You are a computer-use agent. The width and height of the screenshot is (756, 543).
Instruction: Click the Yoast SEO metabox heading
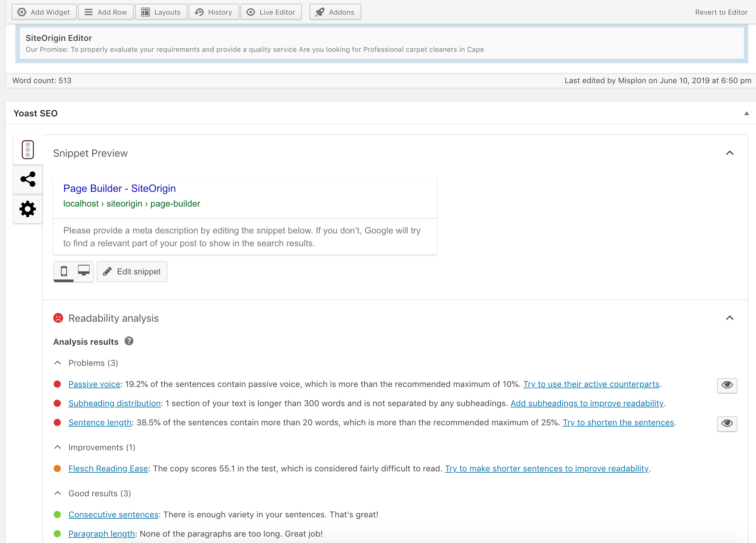click(x=36, y=113)
